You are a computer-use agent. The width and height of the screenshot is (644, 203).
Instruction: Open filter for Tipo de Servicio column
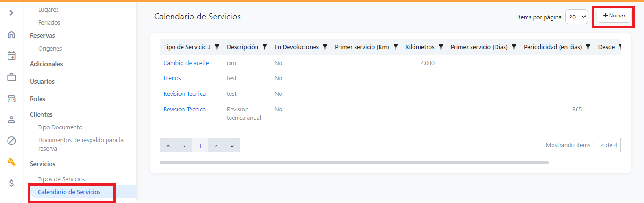217,47
